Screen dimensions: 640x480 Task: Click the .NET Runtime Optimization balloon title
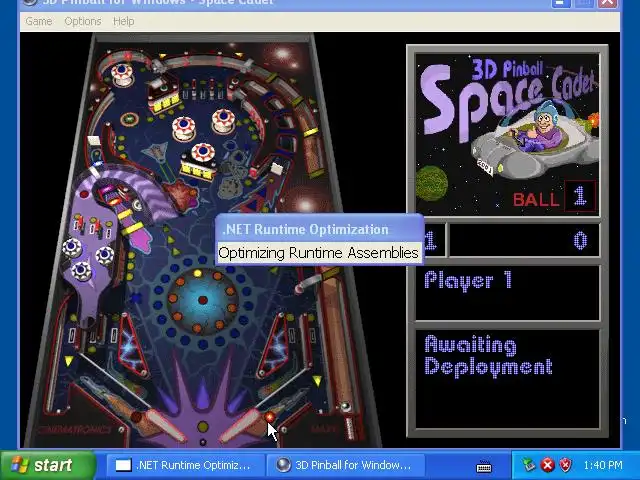(305, 229)
